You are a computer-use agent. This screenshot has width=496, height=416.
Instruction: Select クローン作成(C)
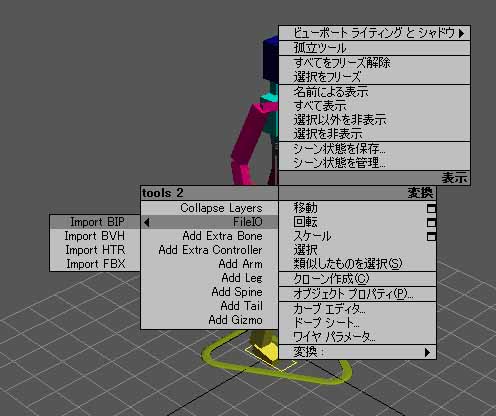pos(357,279)
